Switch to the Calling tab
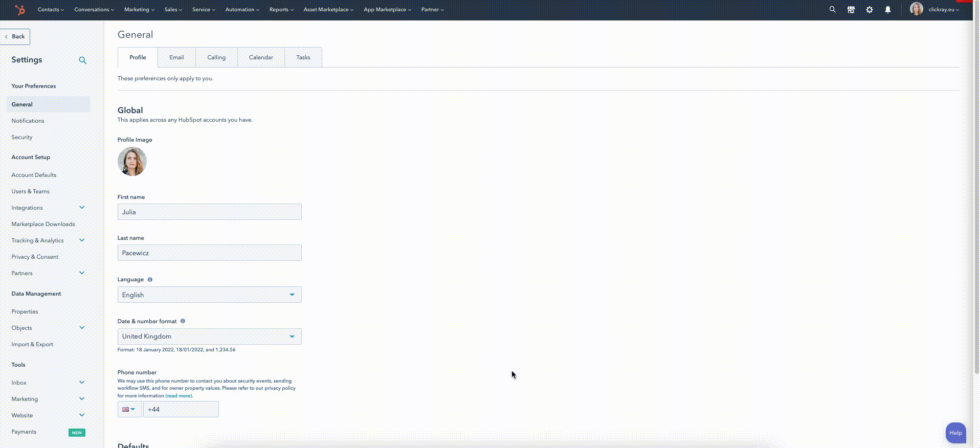The image size is (980, 448). point(216,57)
